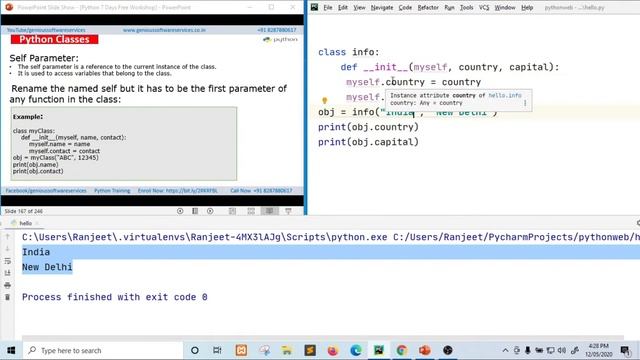
Task: Click the 'India' output line in Run panel
Action: pyautogui.click(x=36, y=252)
